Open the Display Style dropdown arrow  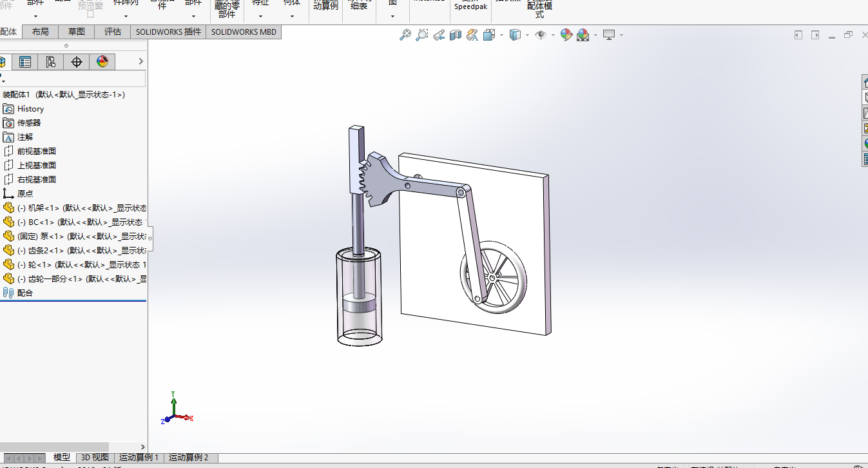[x=527, y=35]
